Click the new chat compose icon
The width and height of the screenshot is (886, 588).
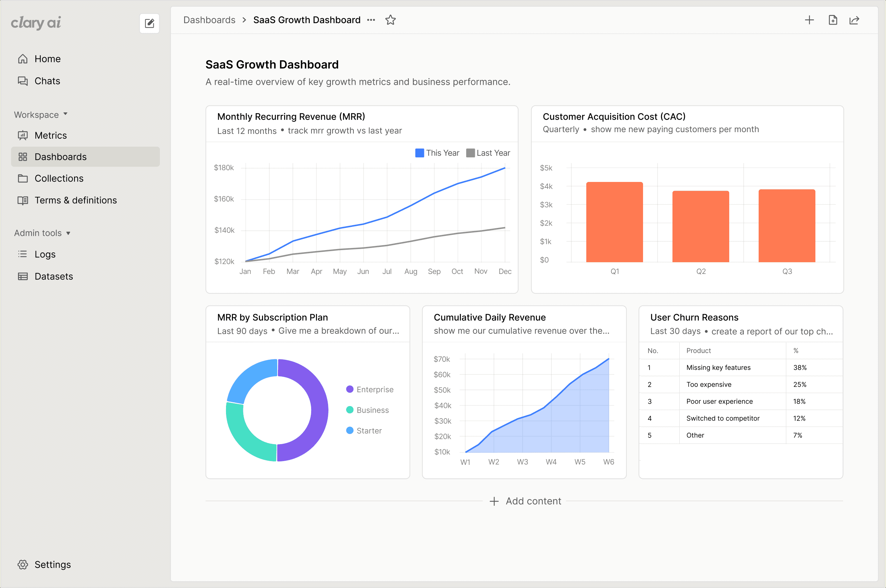150,23
